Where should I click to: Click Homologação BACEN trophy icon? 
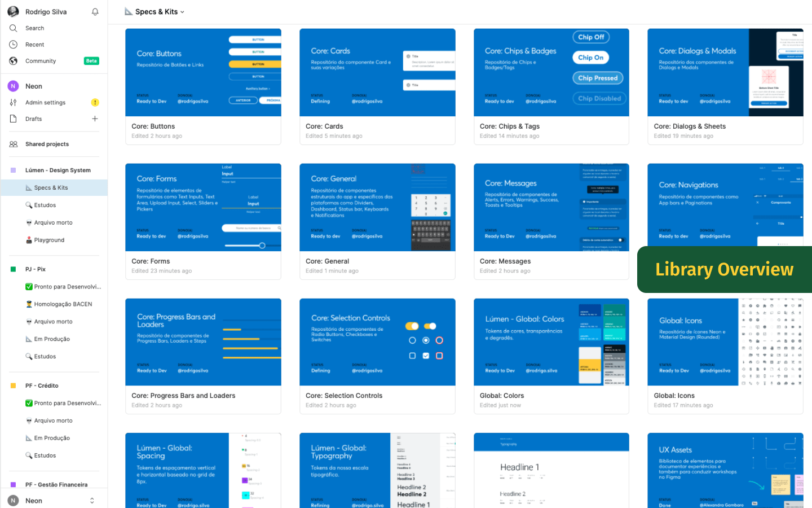pos(29,304)
